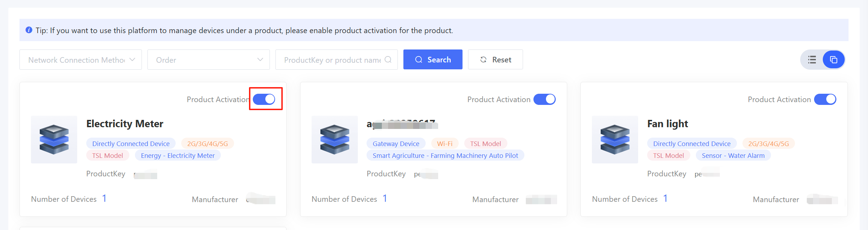Viewport: 868px width, 230px height.
Task: Click the blue info tip icon
Action: click(x=29, y=30)
